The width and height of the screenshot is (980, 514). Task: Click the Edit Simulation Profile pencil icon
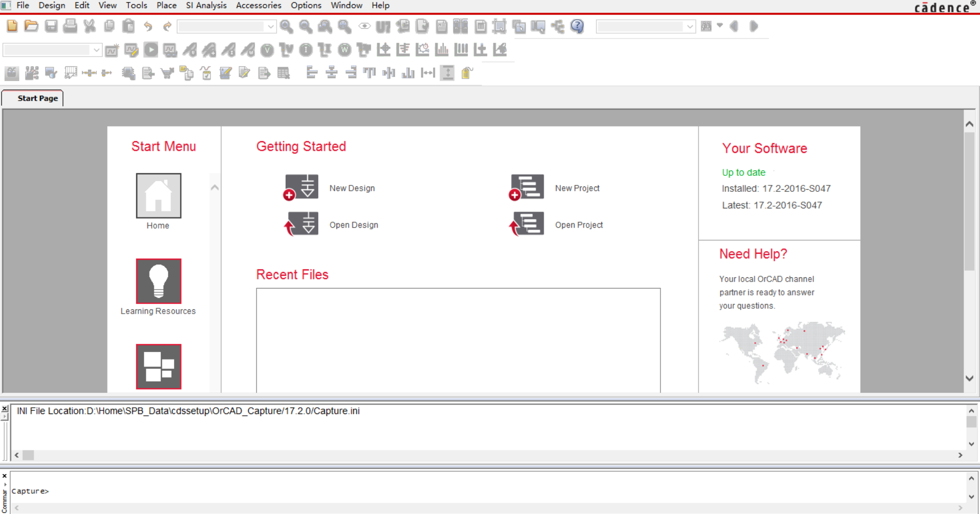[x=131, y=50]
